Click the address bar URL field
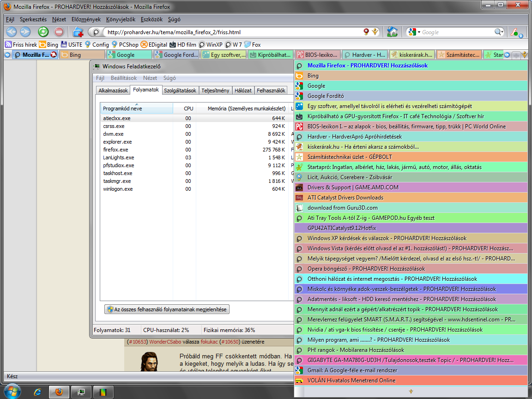532x399 pixels. point(232,32)
